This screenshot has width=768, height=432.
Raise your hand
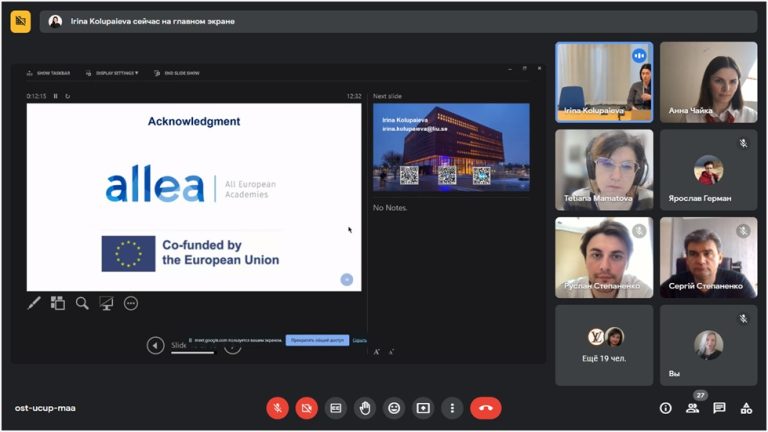[365, 408]
